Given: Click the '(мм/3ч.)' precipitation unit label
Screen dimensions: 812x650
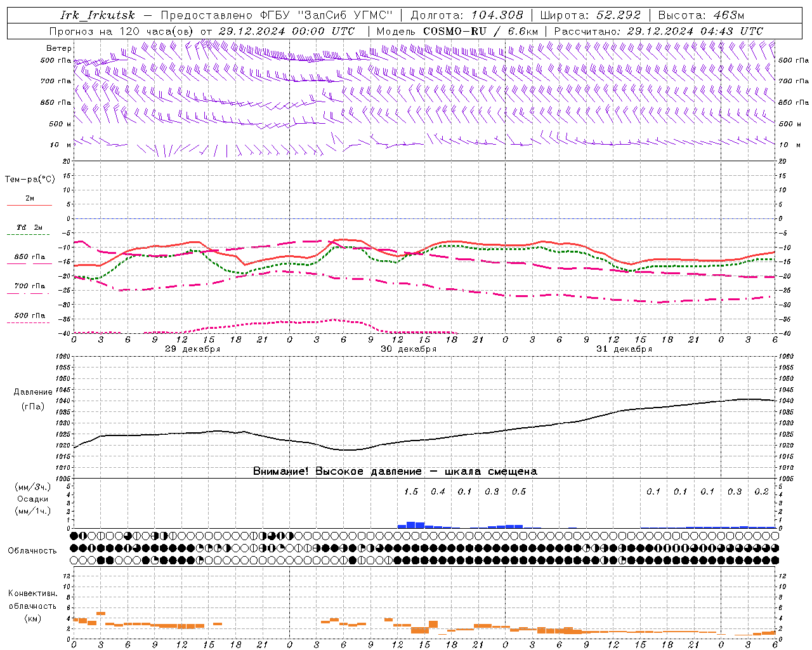Looking at the screenshot, I should coord(32,487).
